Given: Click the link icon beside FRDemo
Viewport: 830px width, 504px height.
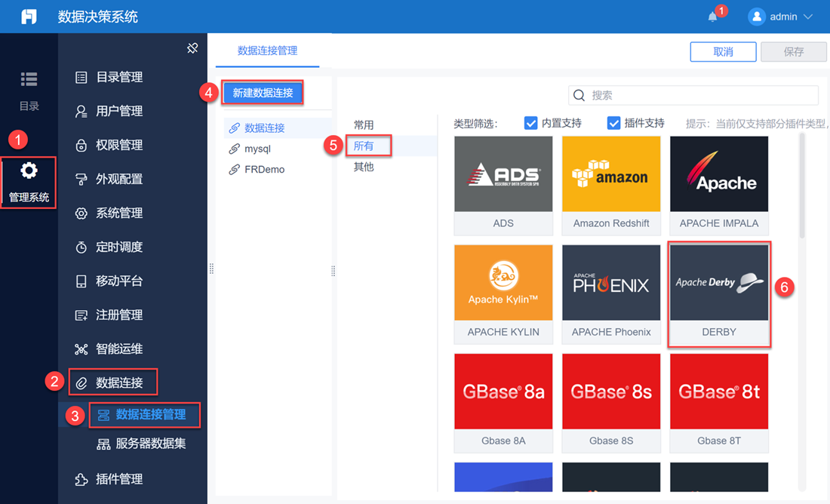Looking at the screenshot, I should [x=234, y=170].
